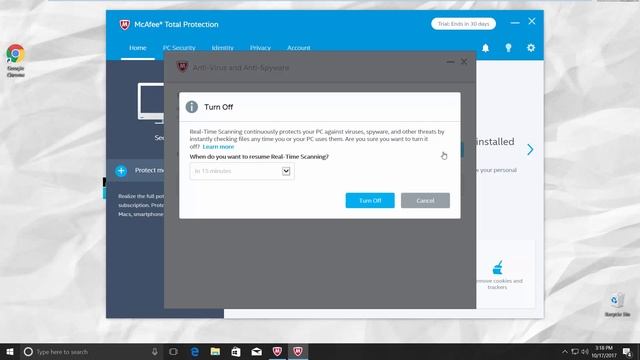Click the 'installed' card heading text
Screen dimensions: 640x360
pyautogui.click(x=495, y=142)
